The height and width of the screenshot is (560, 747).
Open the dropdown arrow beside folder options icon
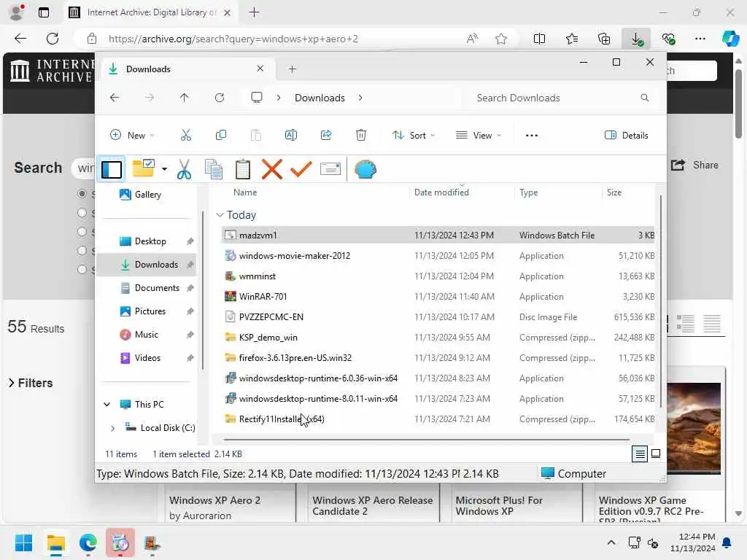(x=164, y=169)
